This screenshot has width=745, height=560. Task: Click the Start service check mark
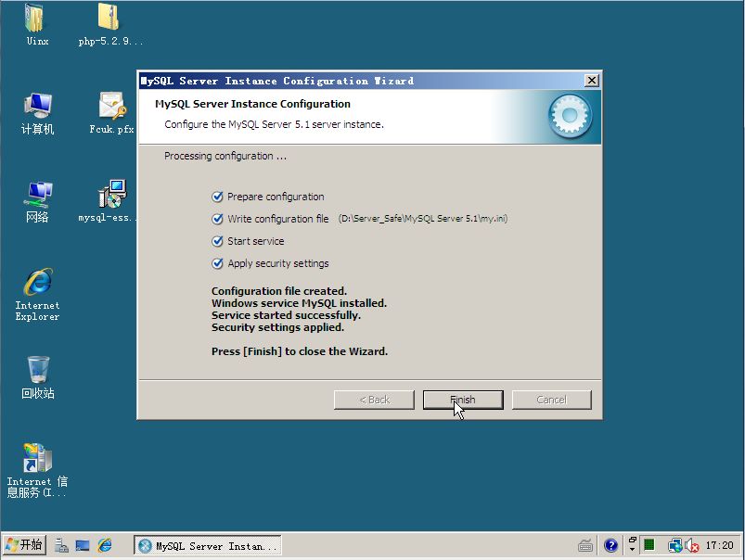tap(217, 241)
